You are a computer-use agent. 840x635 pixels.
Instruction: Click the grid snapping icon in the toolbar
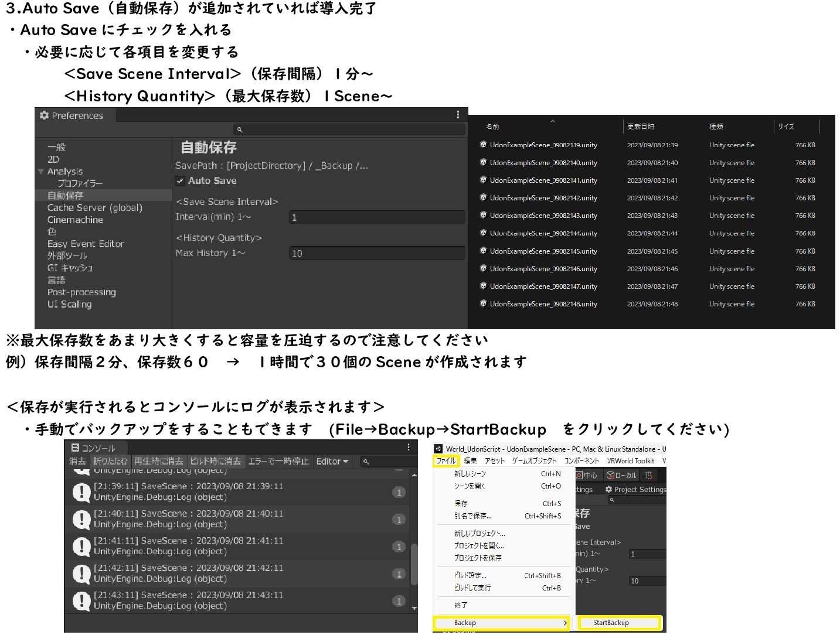click(648, 476)
